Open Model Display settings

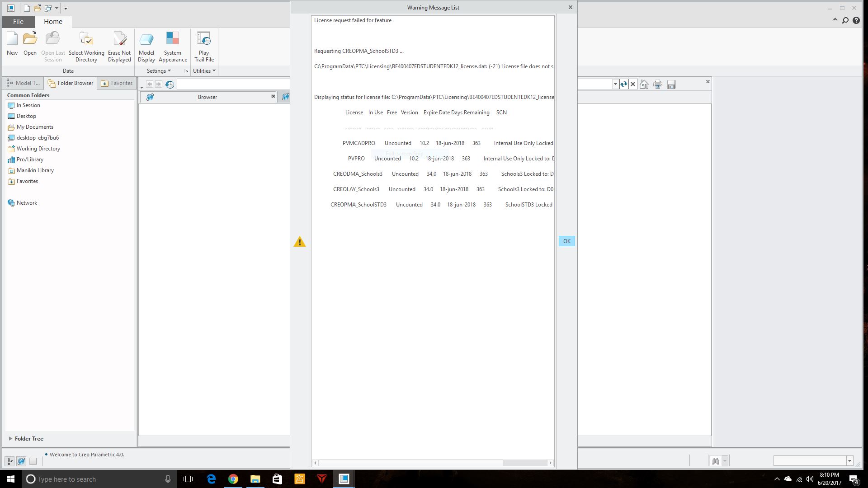(146, 39)
